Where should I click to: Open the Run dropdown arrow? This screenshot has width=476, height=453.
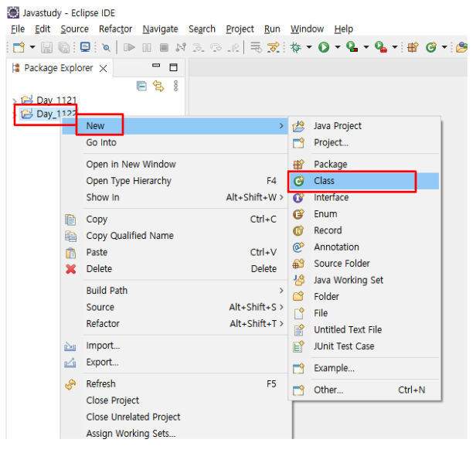click(x=338, y=47)
